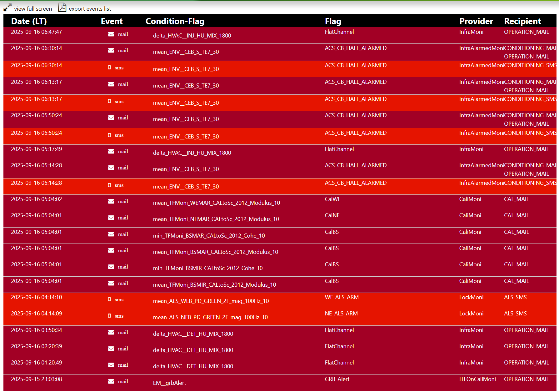Click the mail icon in the 02:20:39 row
Viewport: 559px width, 392px height.
coord(111,349)
